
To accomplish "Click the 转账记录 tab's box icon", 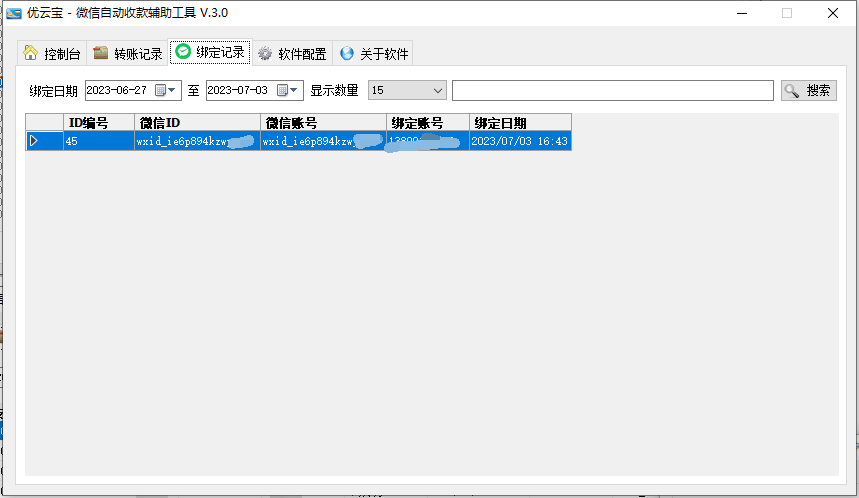I will [x=101, y=53].
